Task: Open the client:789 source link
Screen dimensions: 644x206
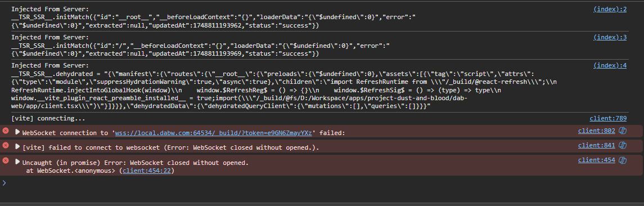Action: click(x=608, y=118)
